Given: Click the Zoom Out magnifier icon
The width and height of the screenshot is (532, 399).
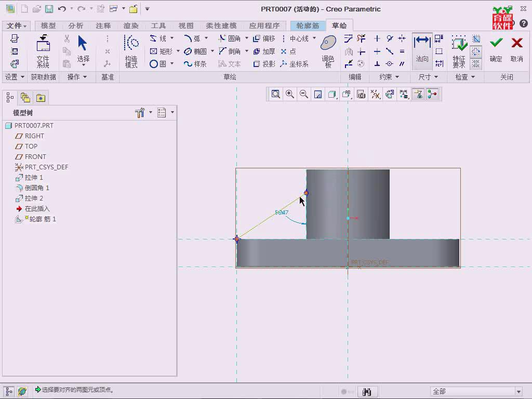Looking at the screenshot, I should click(304, 94).
